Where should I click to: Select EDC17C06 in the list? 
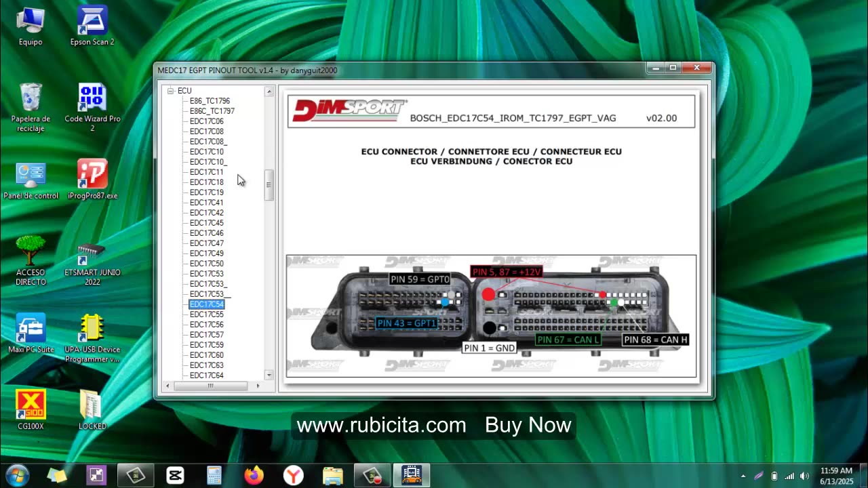point(206,121)
